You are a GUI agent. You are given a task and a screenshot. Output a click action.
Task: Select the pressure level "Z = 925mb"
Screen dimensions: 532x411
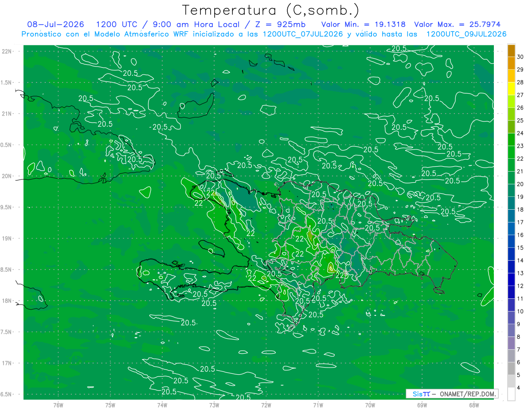[x=281, y=24]
